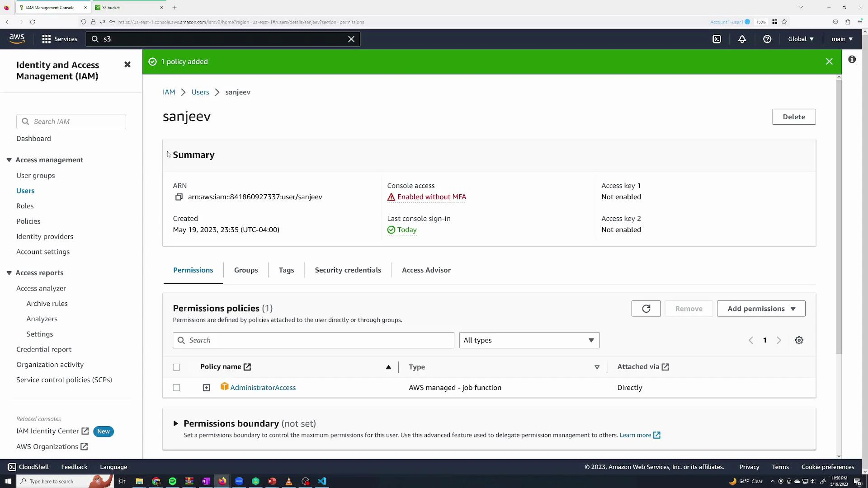Clear the s3 search query with X
The width and height of the screenshot is (868, 488).
coord(351,39)
